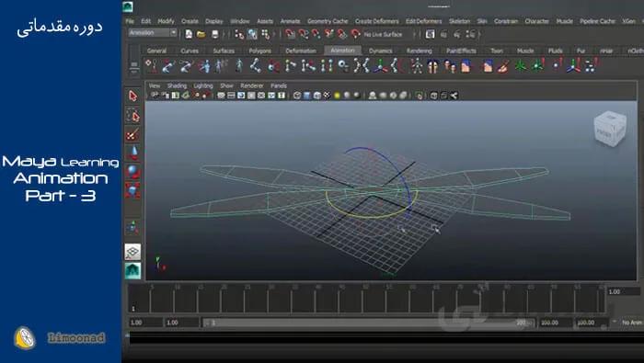Click the No Live Surface field
This screenshot has height=363, width=644.
pyautogui.click(x=383, y=34)
